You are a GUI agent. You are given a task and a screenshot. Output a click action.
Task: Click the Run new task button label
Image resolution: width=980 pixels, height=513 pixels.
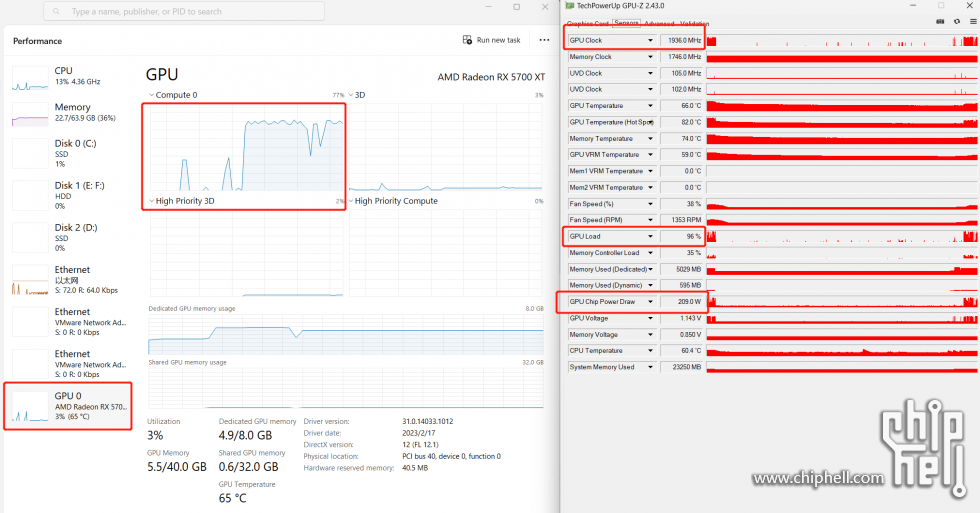pyautogui.click(x=498, y=40)
